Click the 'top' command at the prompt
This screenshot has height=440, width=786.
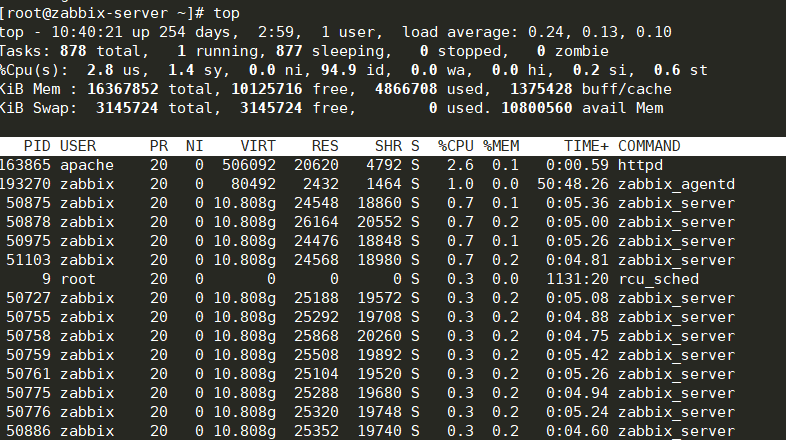pos(227,14)
